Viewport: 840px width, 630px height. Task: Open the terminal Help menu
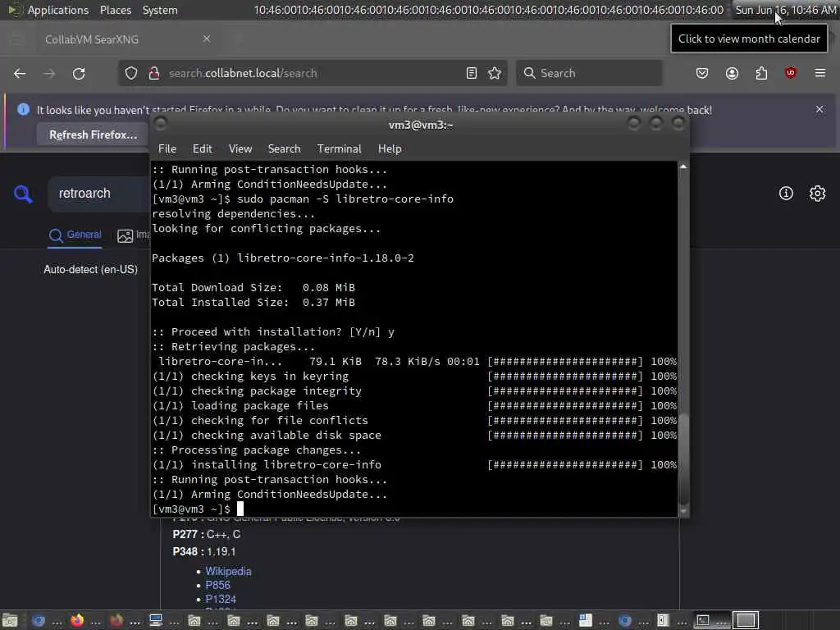390,149
